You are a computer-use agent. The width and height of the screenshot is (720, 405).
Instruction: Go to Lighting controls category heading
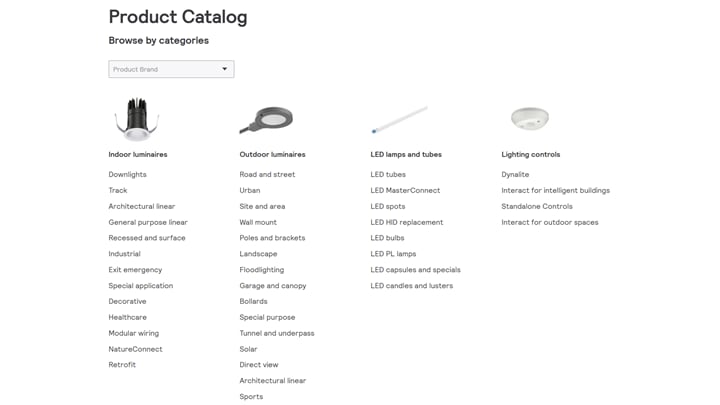530,155
